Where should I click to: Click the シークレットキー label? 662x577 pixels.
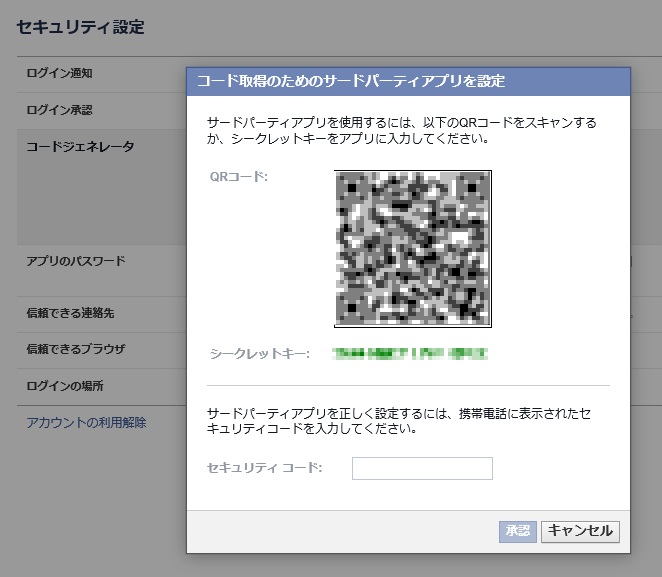(260, 353)
